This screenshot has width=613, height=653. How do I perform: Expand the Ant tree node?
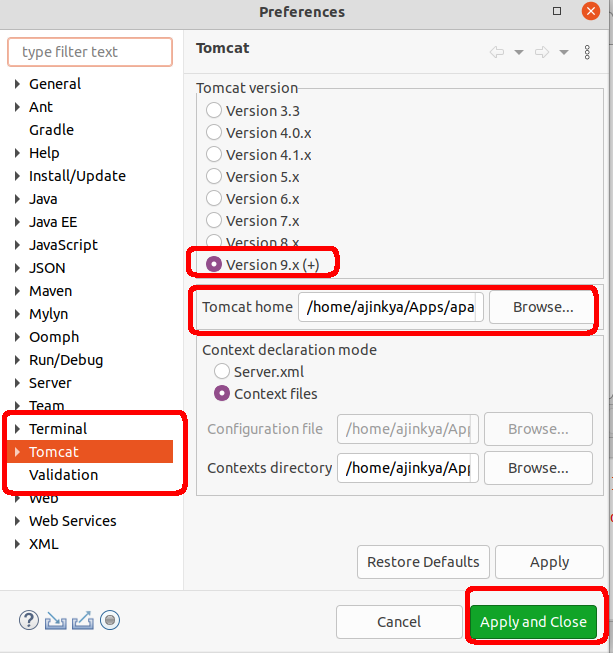tap(17, 107)
